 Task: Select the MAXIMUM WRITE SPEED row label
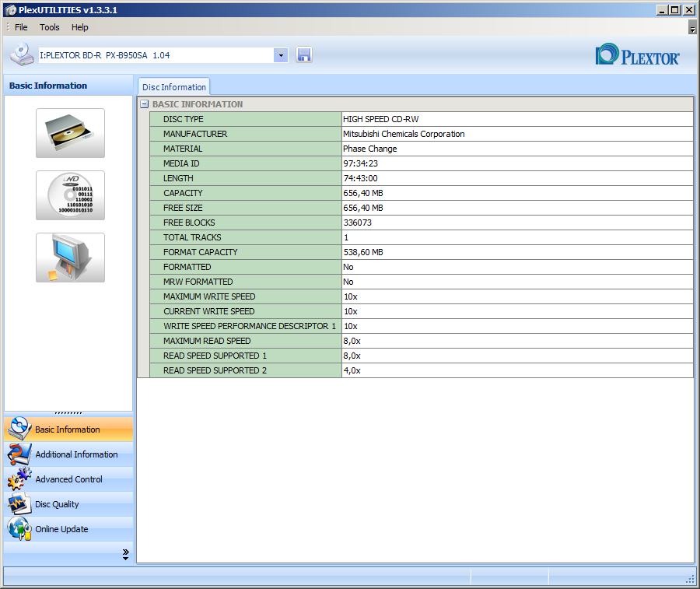tap(209, 296)
